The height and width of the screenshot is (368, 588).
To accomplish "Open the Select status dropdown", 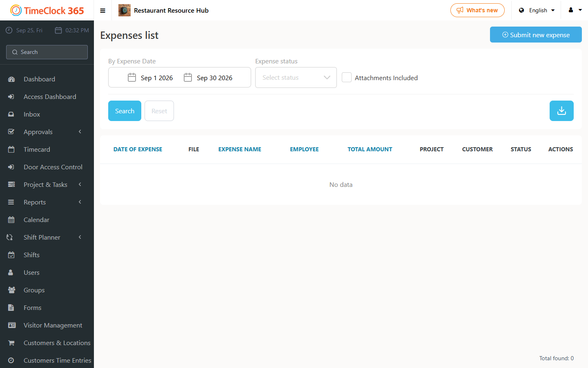I will (x=296, y=77).
